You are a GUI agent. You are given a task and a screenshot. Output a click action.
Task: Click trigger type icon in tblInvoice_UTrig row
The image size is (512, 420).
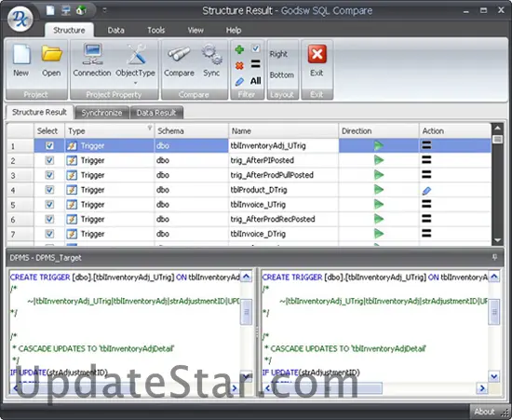coord(72,205)
